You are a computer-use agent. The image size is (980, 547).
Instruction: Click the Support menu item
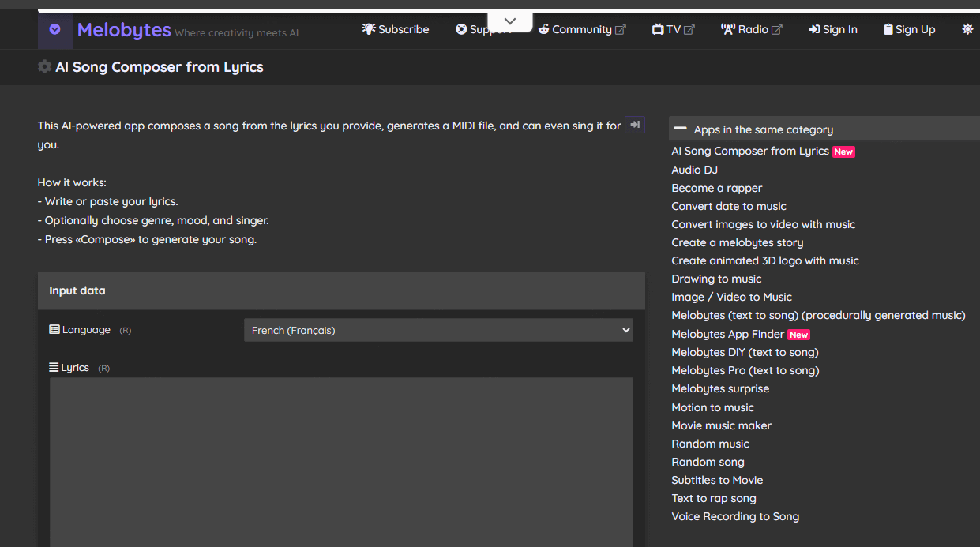pos(482,29)
